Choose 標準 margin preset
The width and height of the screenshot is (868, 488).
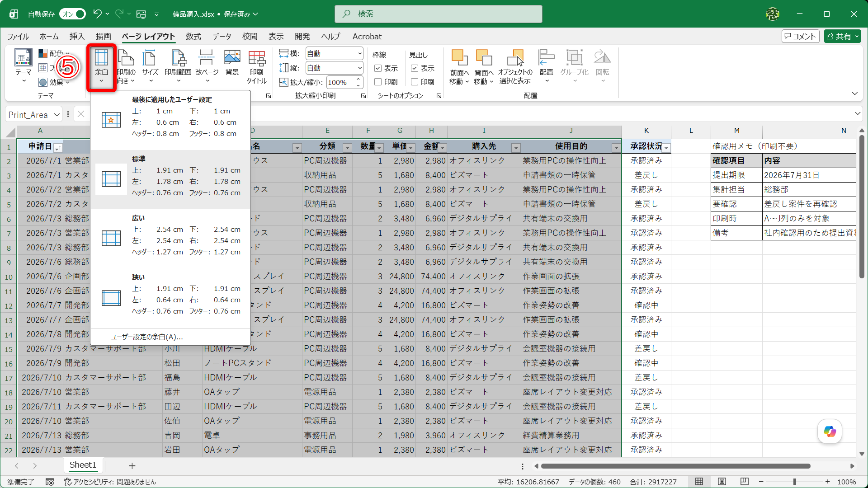coord(170,179)
